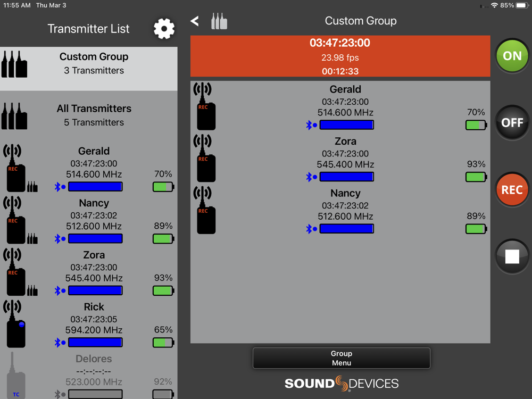This screenshot has width=532, height=399.
Task: Select Delores name in Transmitter List
Action: pos(94,359)
